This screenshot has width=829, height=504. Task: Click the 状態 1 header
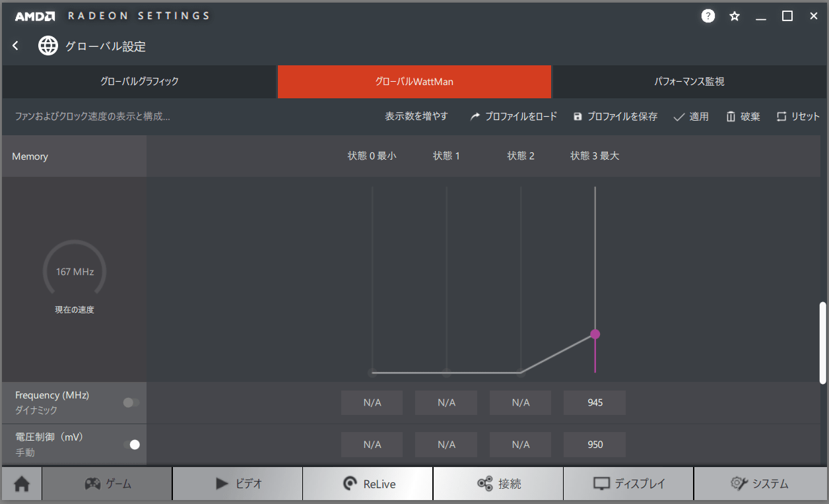447,156
